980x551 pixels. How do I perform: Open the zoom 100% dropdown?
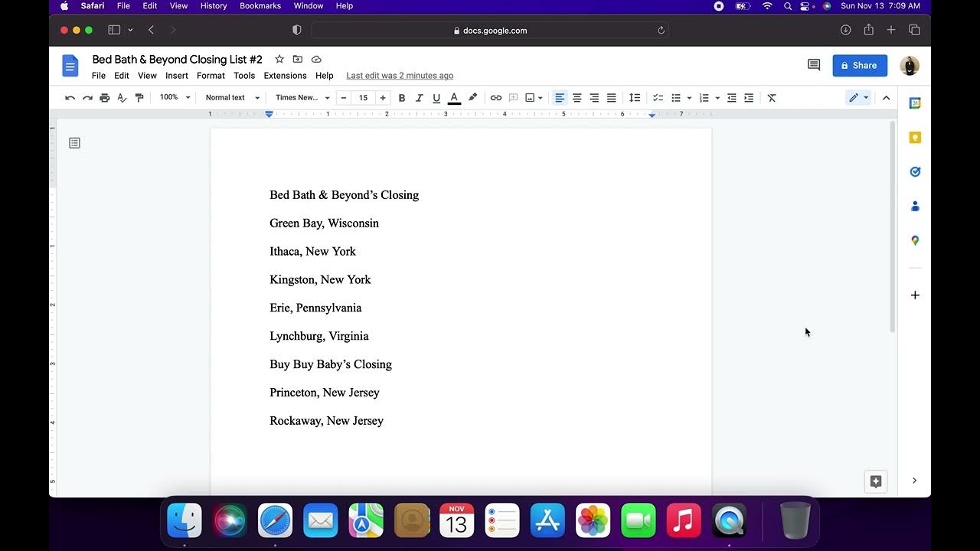(175, 98)
